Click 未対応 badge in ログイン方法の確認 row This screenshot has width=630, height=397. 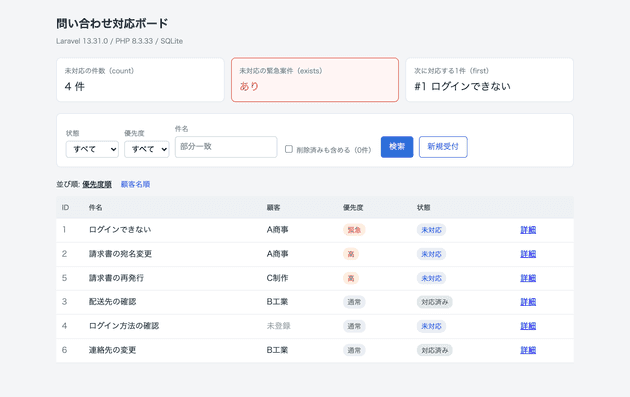point(431,326)
